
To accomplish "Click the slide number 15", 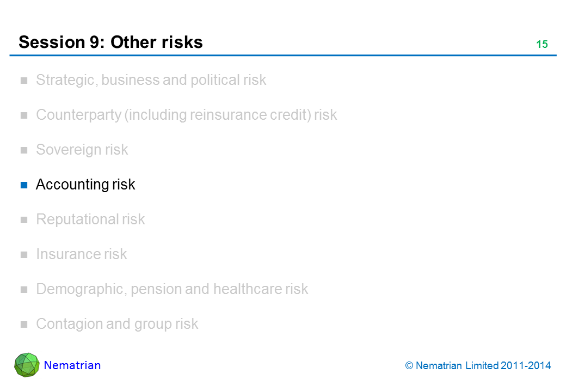I will [x=542, y=45].
